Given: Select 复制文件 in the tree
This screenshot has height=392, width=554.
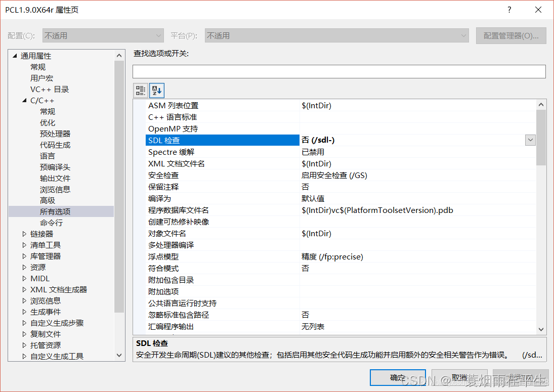Looking at the screenshot, I should point(46,334).
